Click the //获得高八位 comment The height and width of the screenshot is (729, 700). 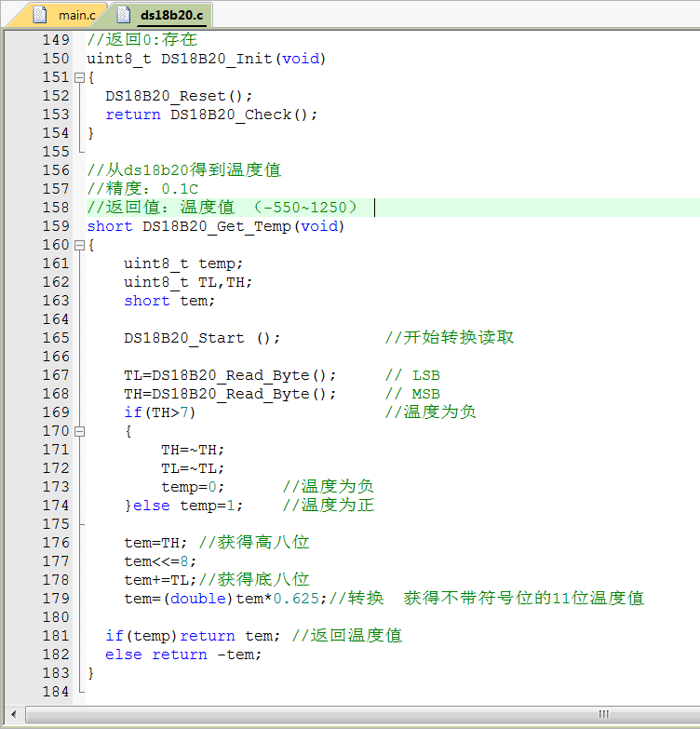tap(254, 543)
